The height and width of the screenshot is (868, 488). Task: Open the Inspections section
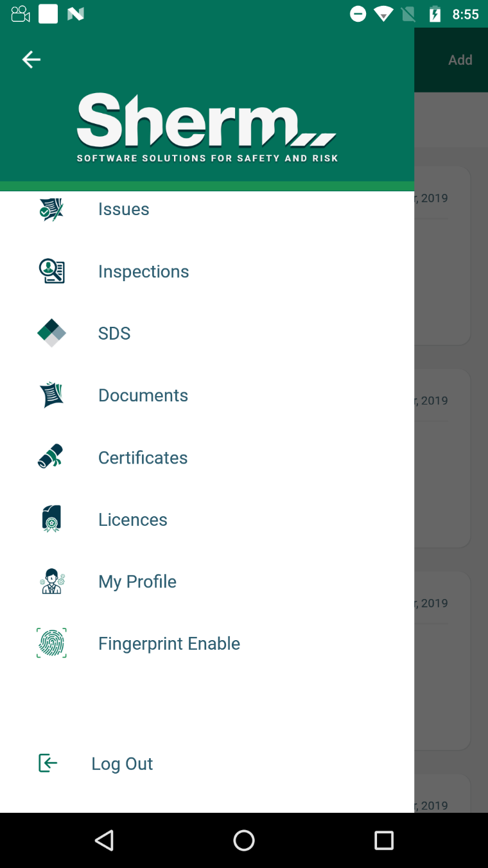143,272
